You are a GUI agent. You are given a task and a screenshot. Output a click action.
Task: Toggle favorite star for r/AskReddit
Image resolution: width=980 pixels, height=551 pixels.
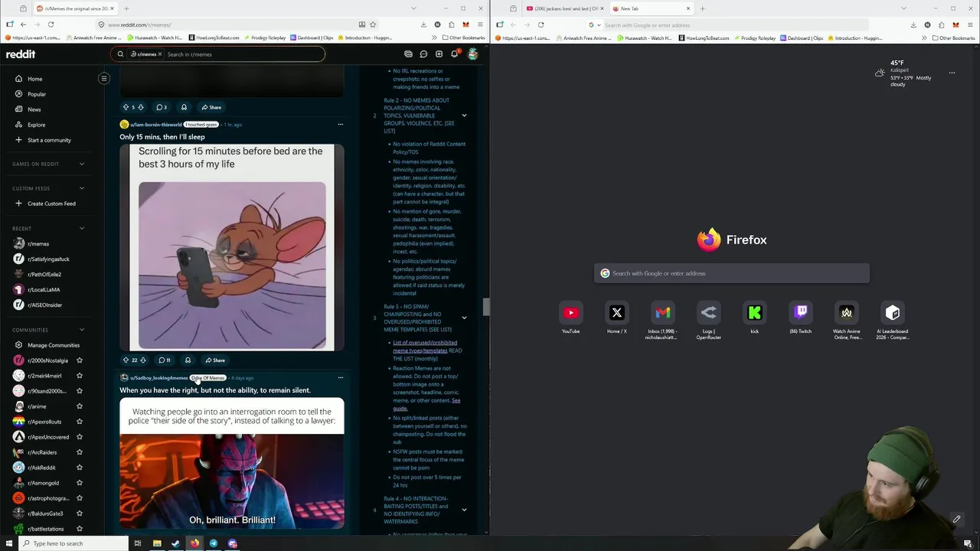pyautogui.click(x=80, y=468)
